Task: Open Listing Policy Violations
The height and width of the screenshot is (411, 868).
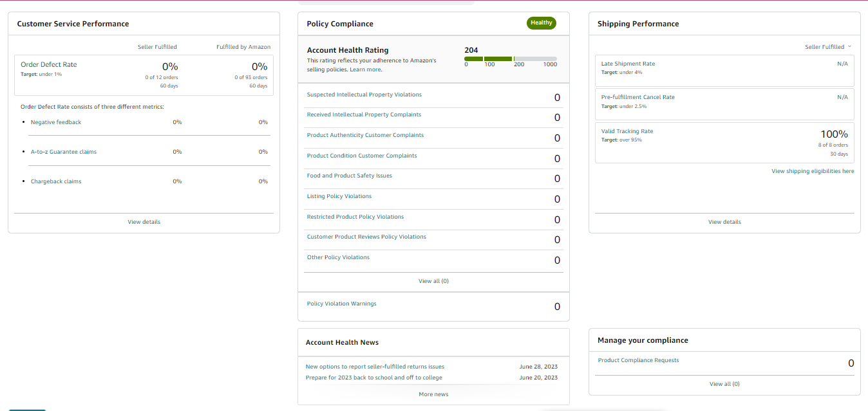Action: pos(339,196)
